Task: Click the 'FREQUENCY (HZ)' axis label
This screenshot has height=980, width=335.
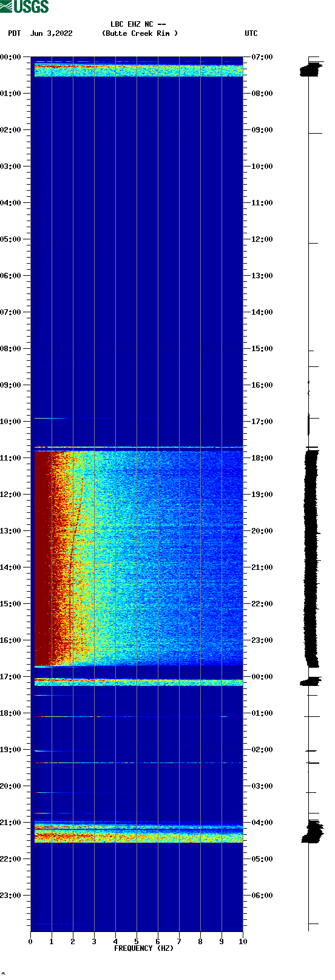Action: coord(144,948)
